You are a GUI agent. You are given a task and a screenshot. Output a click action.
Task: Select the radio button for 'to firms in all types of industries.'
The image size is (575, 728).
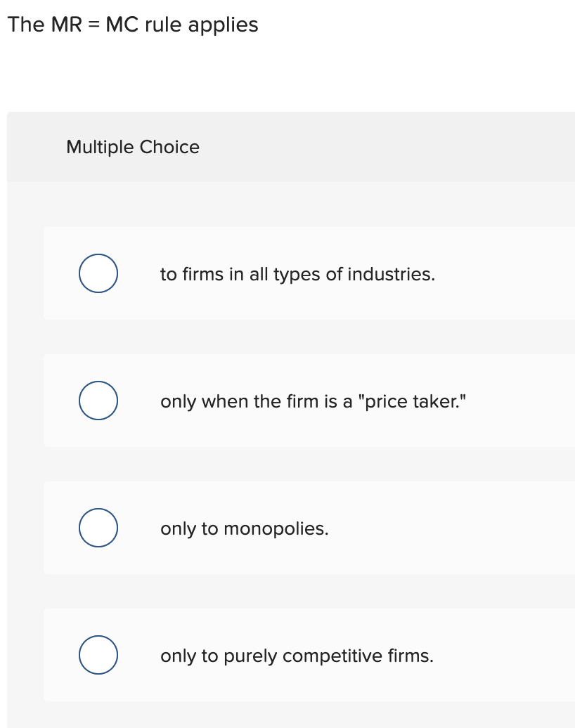click(x=98, y=273)
